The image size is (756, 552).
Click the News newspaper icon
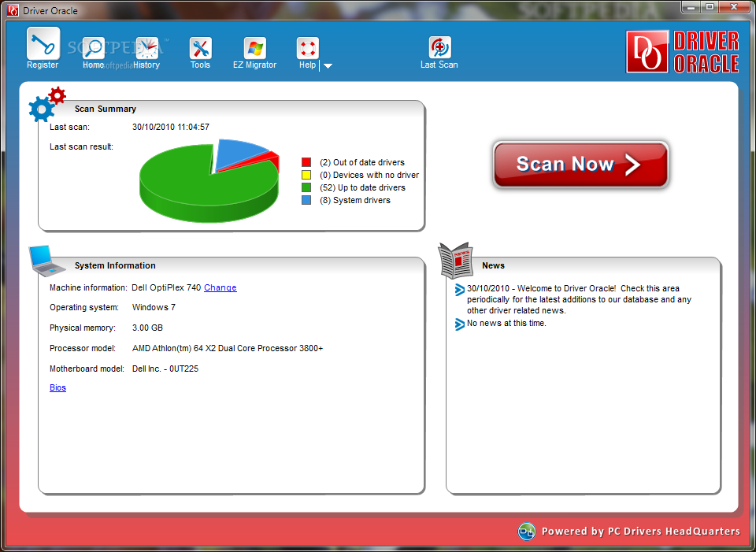coord(455,261)
